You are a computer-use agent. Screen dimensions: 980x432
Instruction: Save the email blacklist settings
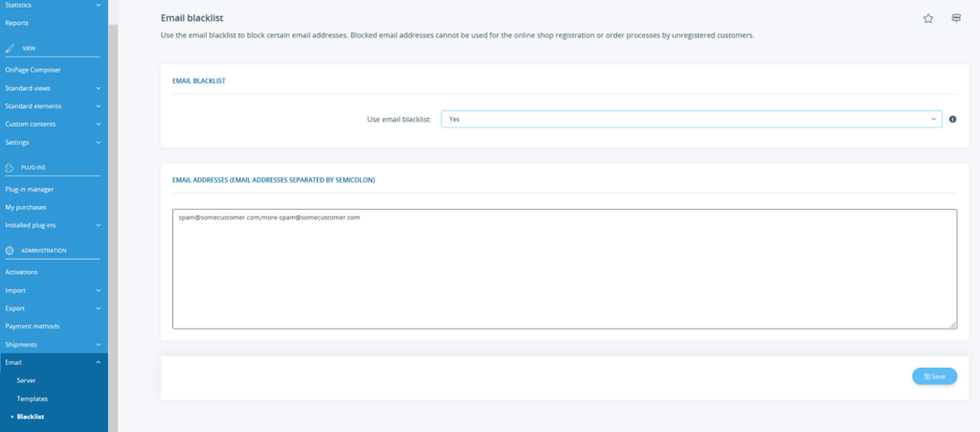pos(934,376)
